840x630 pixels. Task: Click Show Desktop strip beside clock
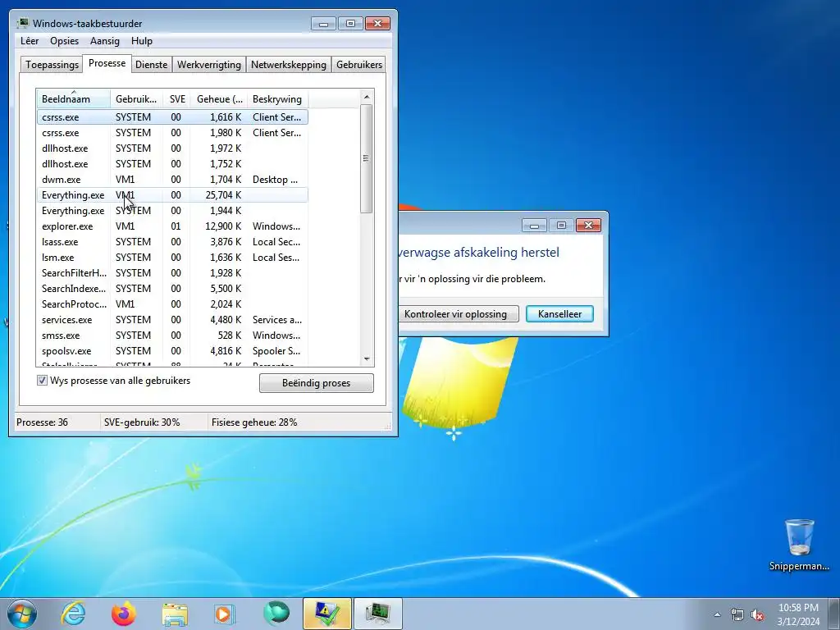coord(834,614)
